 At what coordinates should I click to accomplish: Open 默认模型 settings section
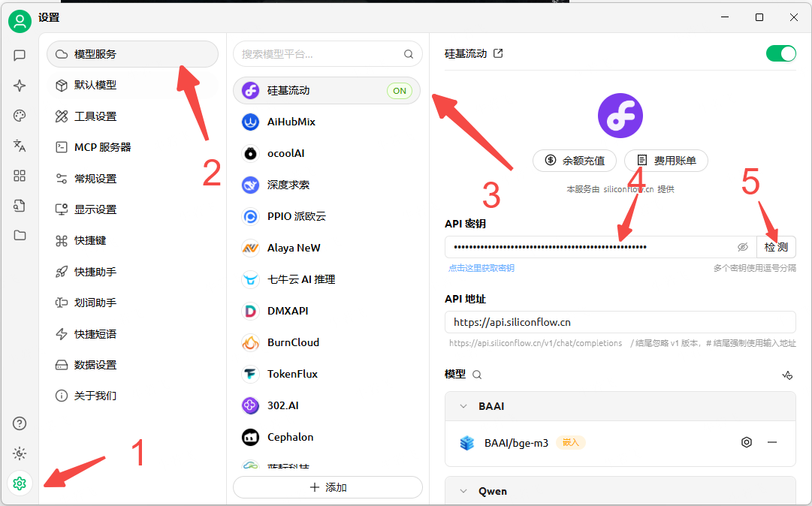[x=132, y=86]
